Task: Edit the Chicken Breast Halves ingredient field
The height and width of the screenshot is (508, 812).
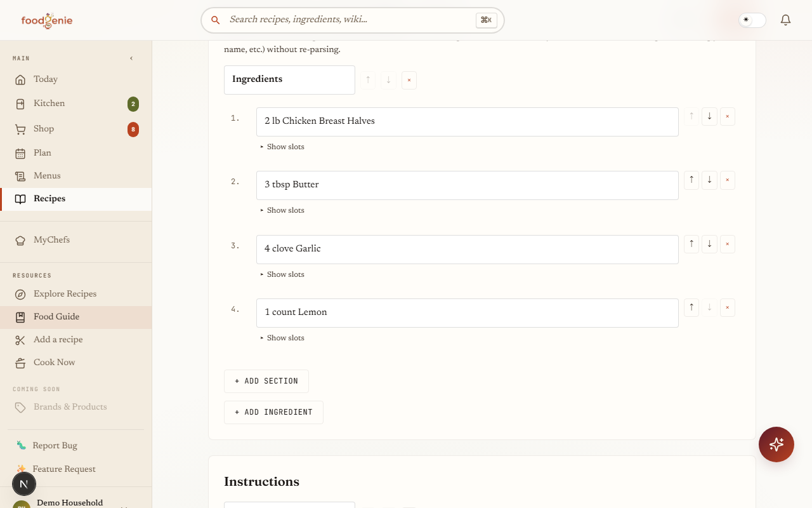Action: (x=468, y=122)
